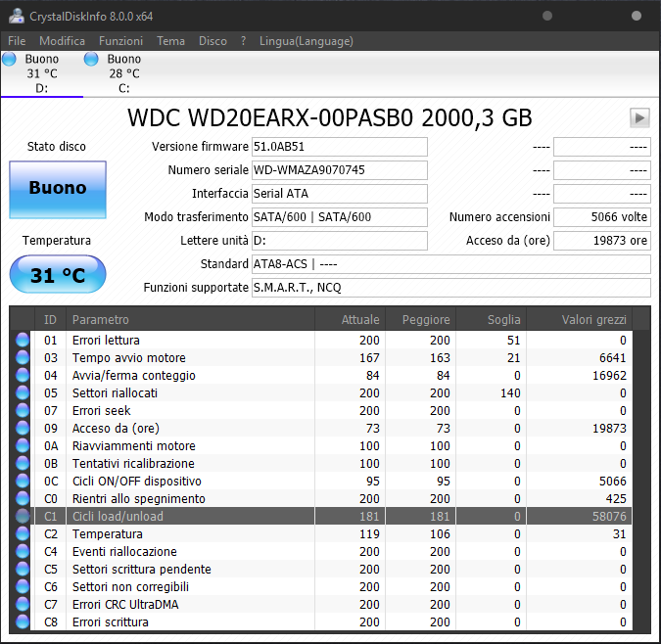Go to next disk with arrow button
This screenshot has width=661, height=644.
pos(639,117)
